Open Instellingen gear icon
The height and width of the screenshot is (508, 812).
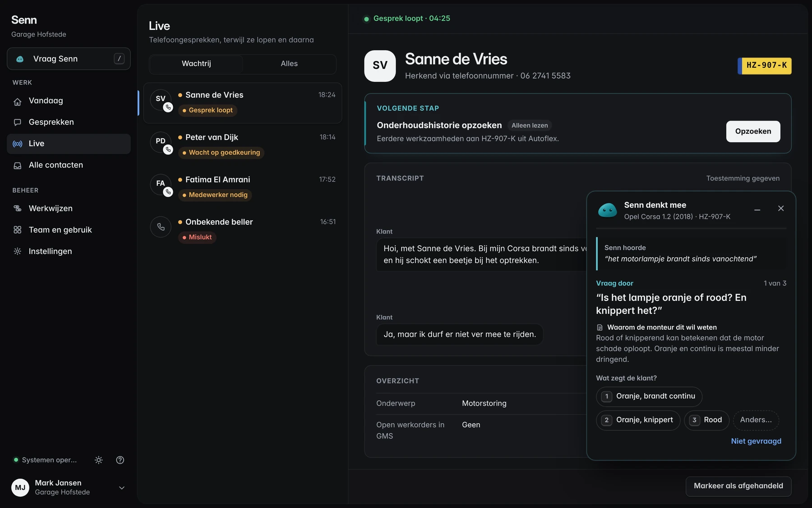[18, 252]
